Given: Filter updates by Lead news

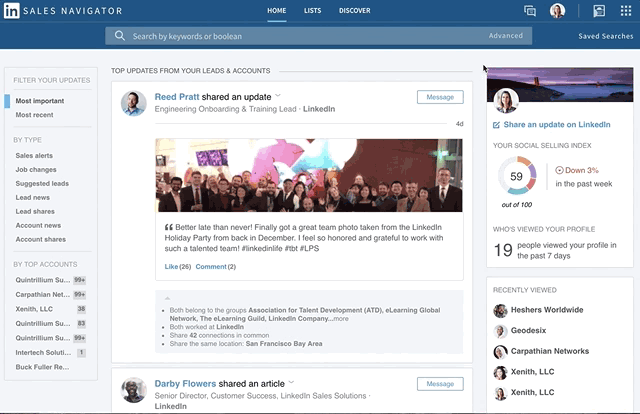Looking at the screenshot, I should (x=33, y=197).
